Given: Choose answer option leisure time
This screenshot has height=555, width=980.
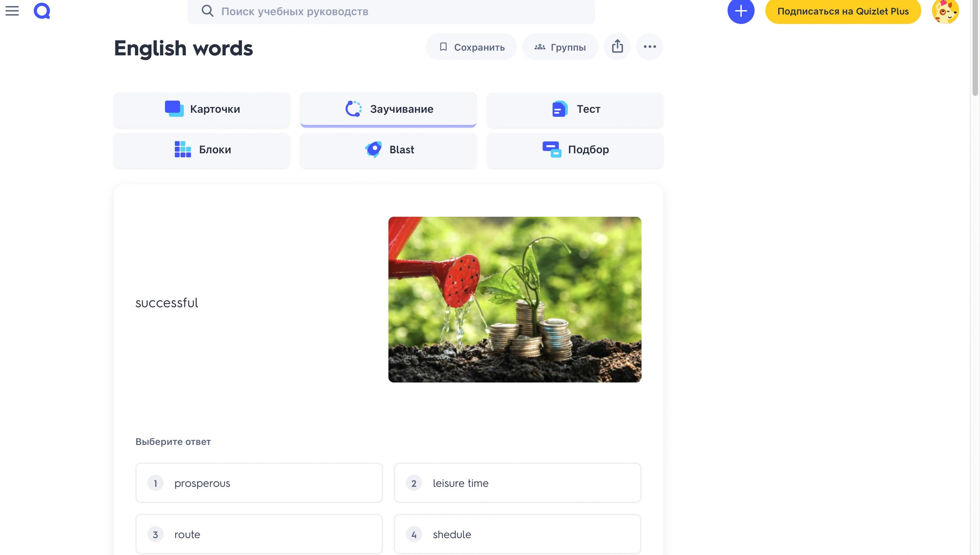Looking at the screenshot, I should point(517,483).
